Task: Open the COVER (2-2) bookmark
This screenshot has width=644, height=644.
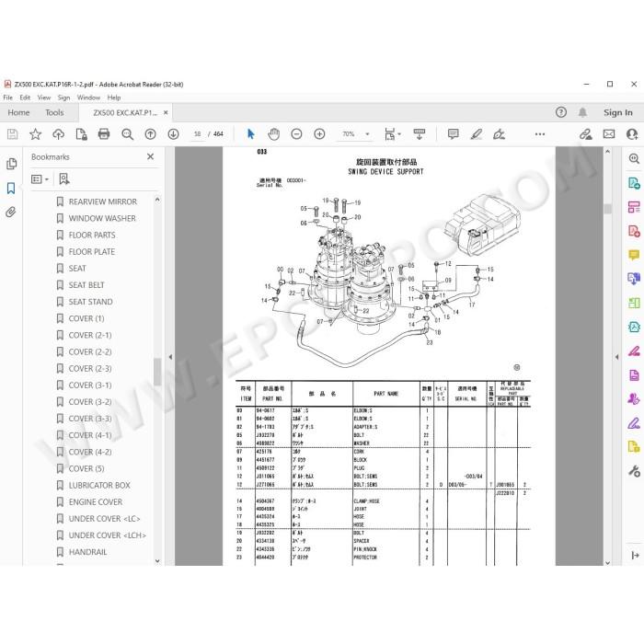Action: [x=90, y=351]
